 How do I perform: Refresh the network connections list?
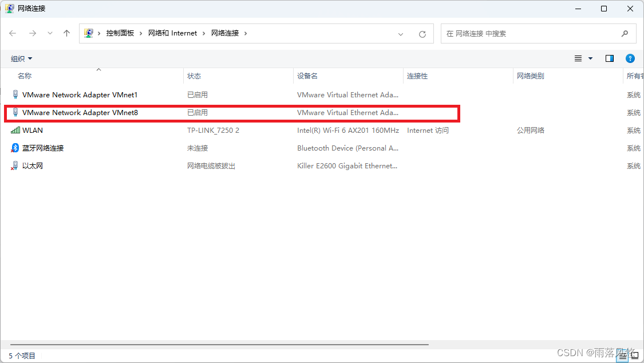tap(422, 34)
